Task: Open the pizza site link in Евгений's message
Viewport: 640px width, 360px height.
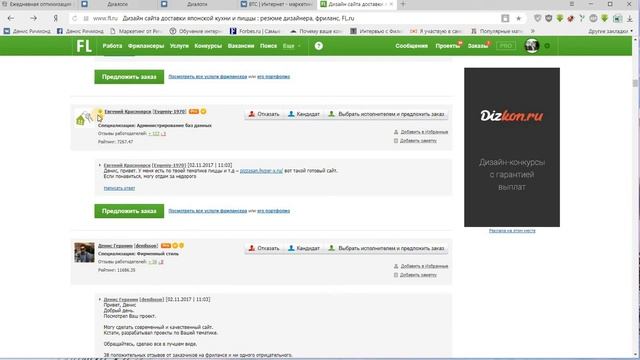Action: pyautogui.click(x=261, y=171)
